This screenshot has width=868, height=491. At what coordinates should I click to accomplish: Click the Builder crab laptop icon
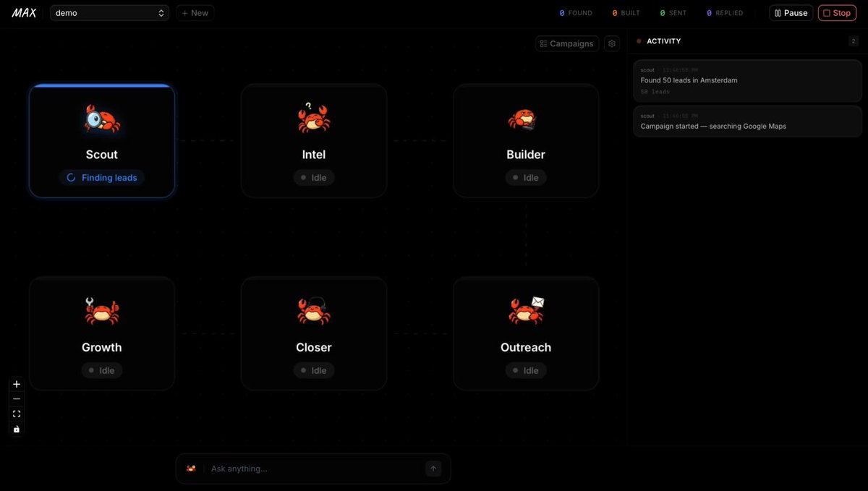[x=524, y=119]
